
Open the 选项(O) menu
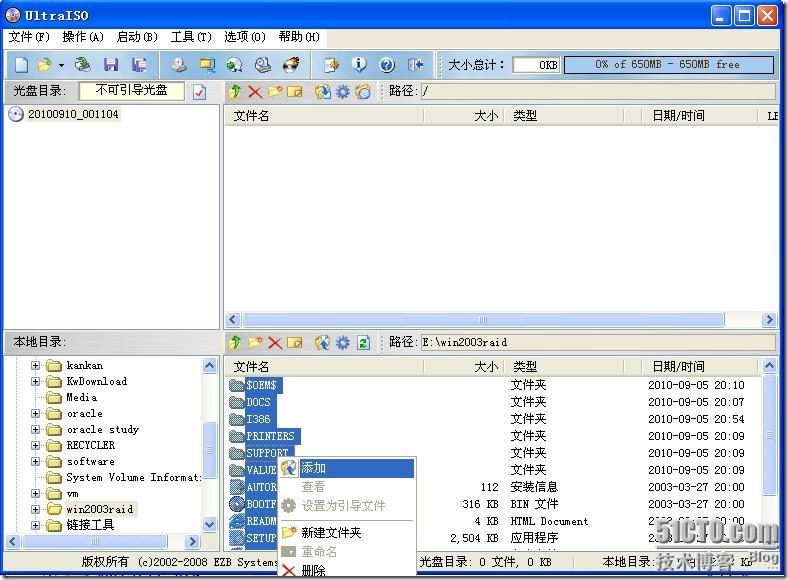click(x=245, y=37)
